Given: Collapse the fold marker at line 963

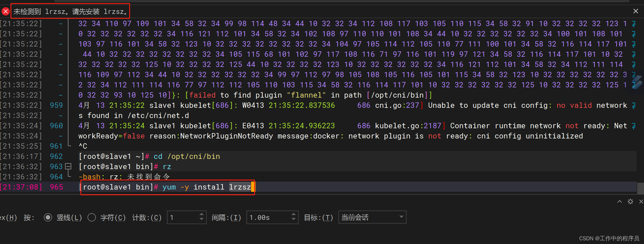Looking at the screenshot, I should 68,167.
